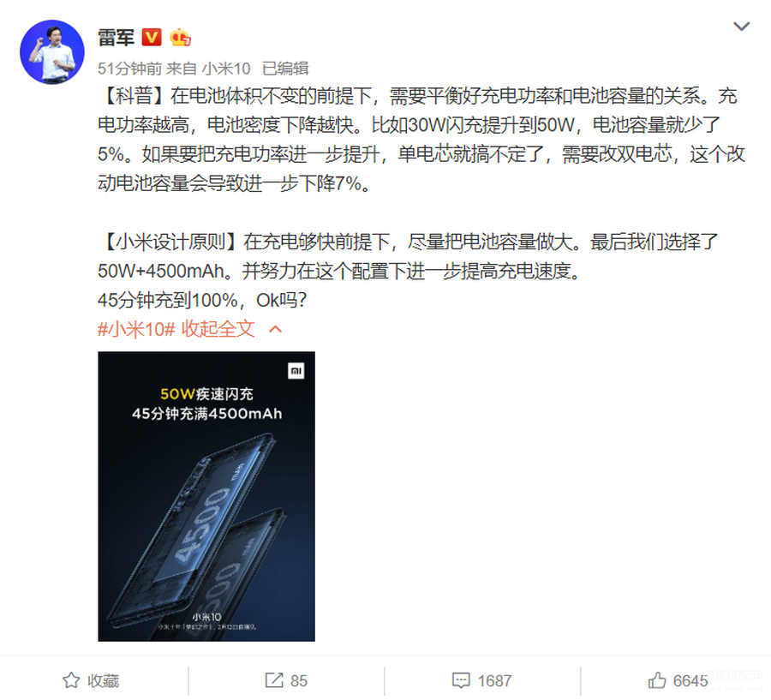This screenshot has width=771, height=700.
Task: Open the 雷军 username link
Action: pyautogui.click(x=116, y=38)
